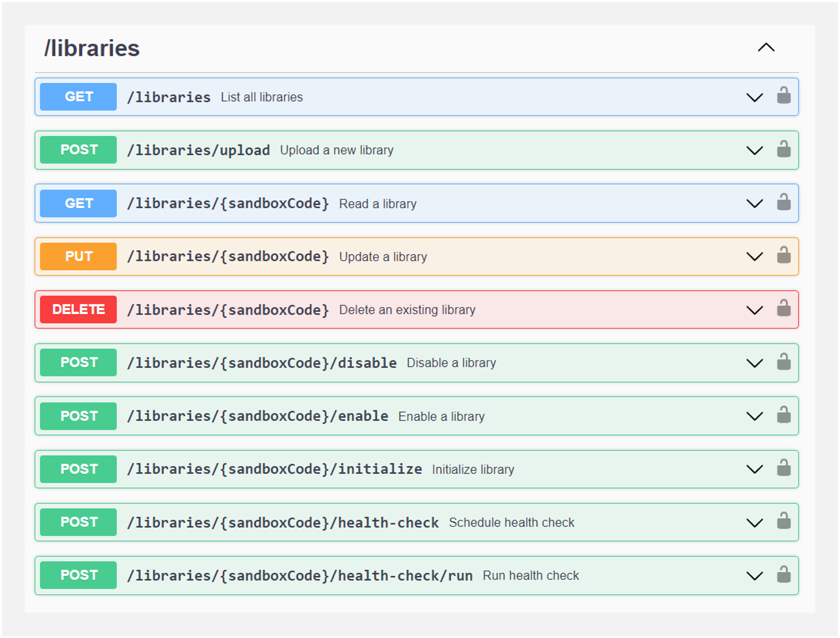
Task: Open the /libraries/{sandboxCode} path in the DELETE row
Action: 228,310
